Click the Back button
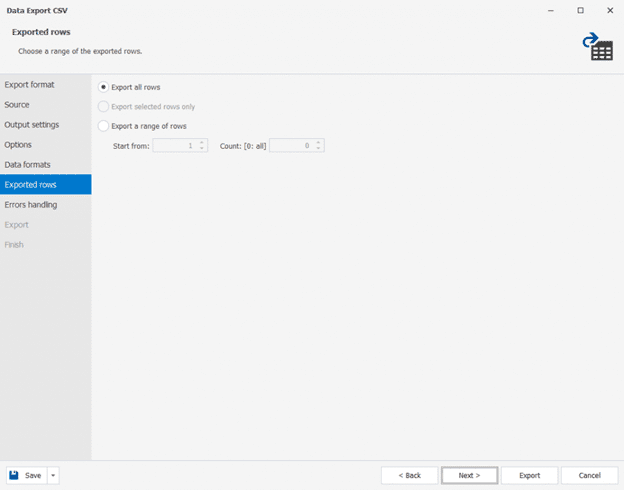Image resolution: width=624 pixels, height=490 pixels. coord(409,475)
